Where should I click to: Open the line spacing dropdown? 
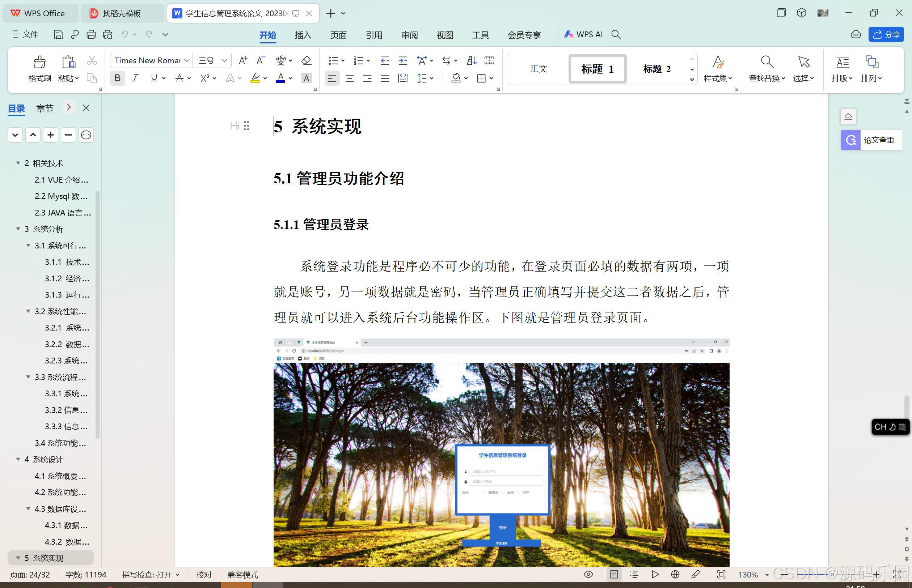[x=423, y=78]
